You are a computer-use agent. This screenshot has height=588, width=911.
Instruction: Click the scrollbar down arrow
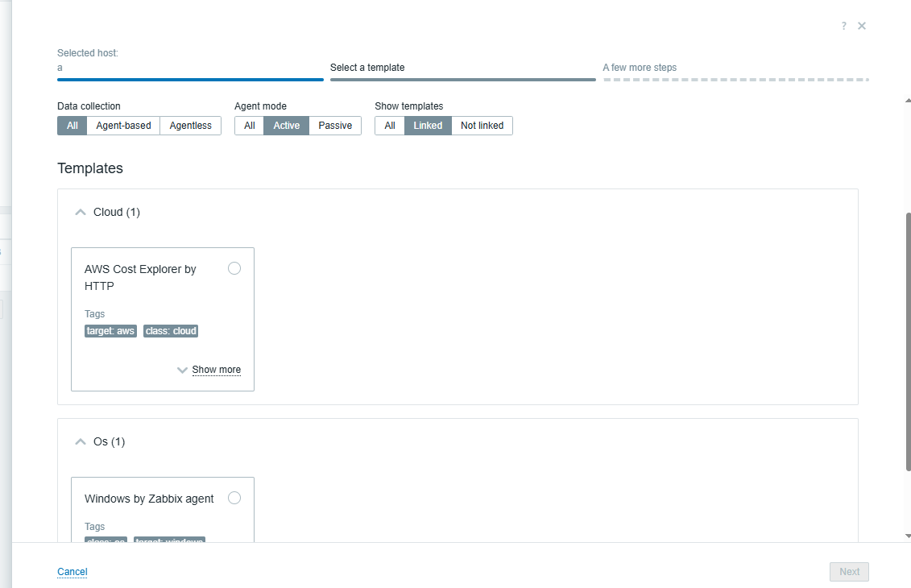point(908,536)
